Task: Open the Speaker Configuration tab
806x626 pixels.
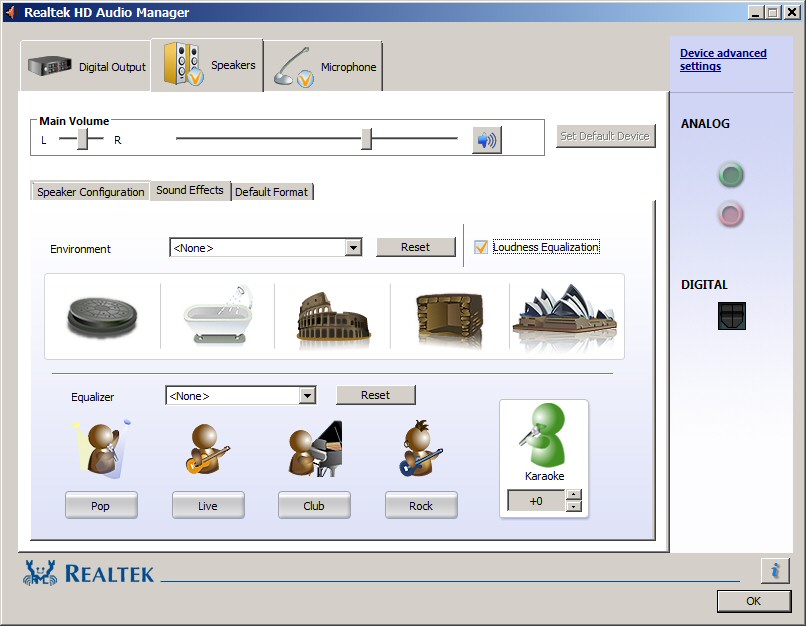Action: pyautogui.click(x=90, y=192)
